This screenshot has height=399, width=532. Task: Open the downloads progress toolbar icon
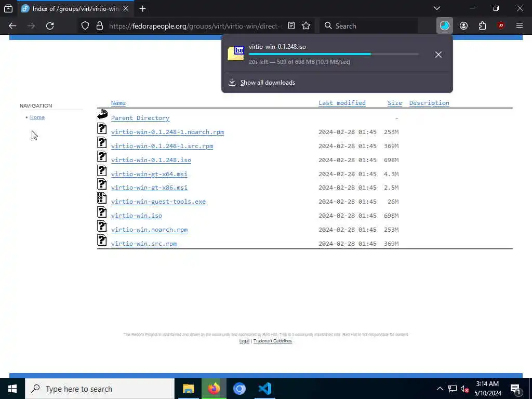[445, 26]
